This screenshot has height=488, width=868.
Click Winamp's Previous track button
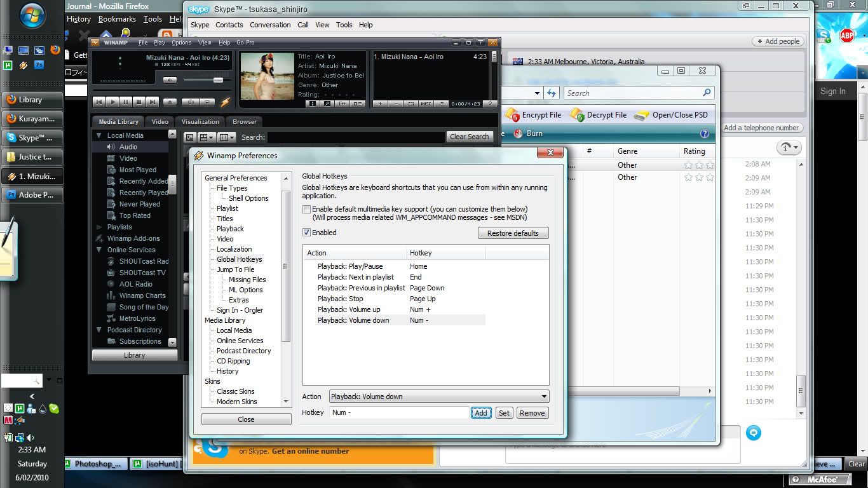(99, 102)
